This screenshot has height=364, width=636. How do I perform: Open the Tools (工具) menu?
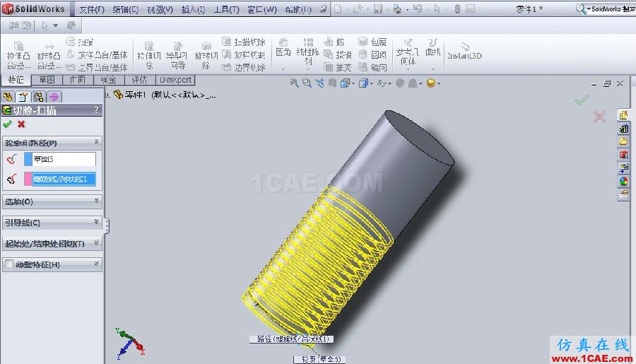(226, 9)
